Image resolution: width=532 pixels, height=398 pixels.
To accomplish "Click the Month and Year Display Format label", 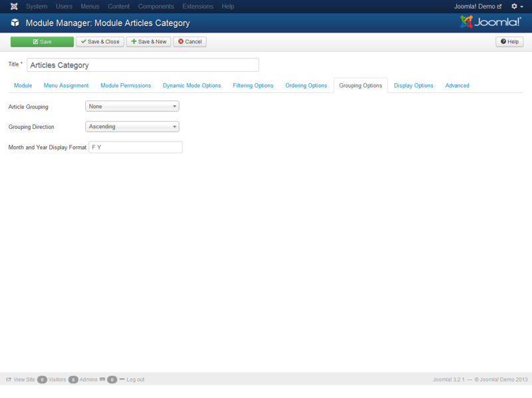I will [x=47, y=147].
